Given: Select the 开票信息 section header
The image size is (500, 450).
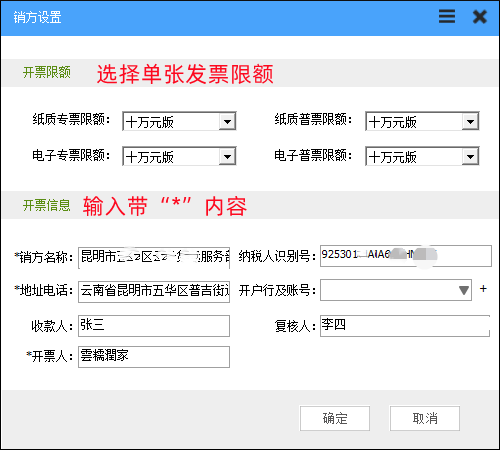Looking at the screenshot, I should pos(47,205).
